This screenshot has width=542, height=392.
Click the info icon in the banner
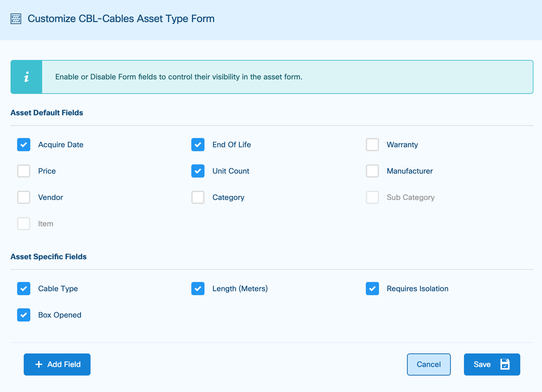point(26,77)
